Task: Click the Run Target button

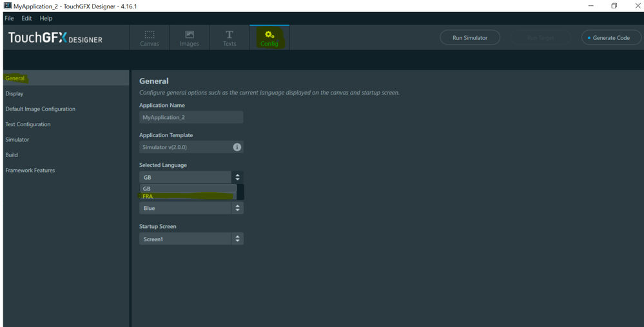Action: tap(540, 38)
